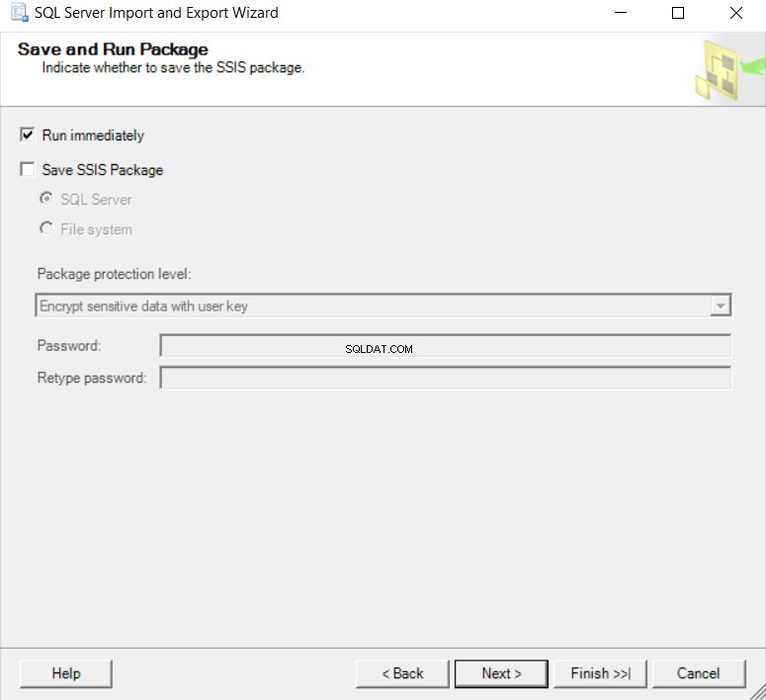Uncheck the Run immediately checkbox
This screenshot has height=700, width=766.
tap(28, 134)
